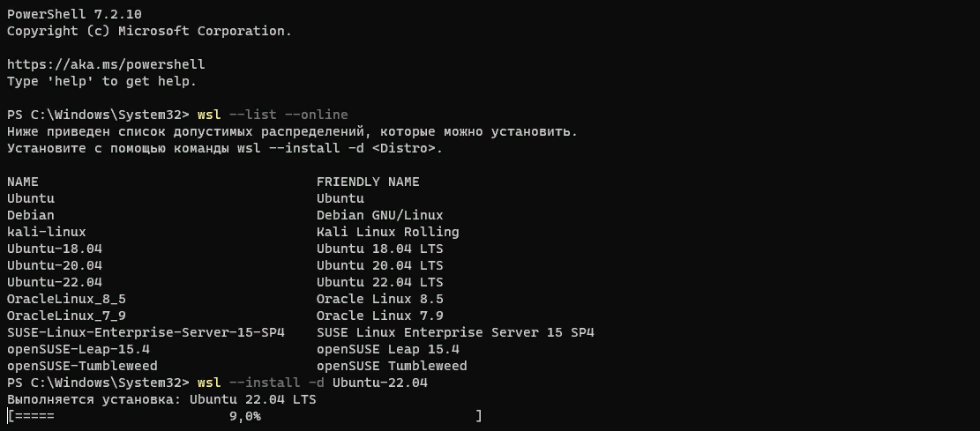This screenshot has height=431, width=980.
Task: Click the 9,0% progress percentage text
Action: (244, 416)
